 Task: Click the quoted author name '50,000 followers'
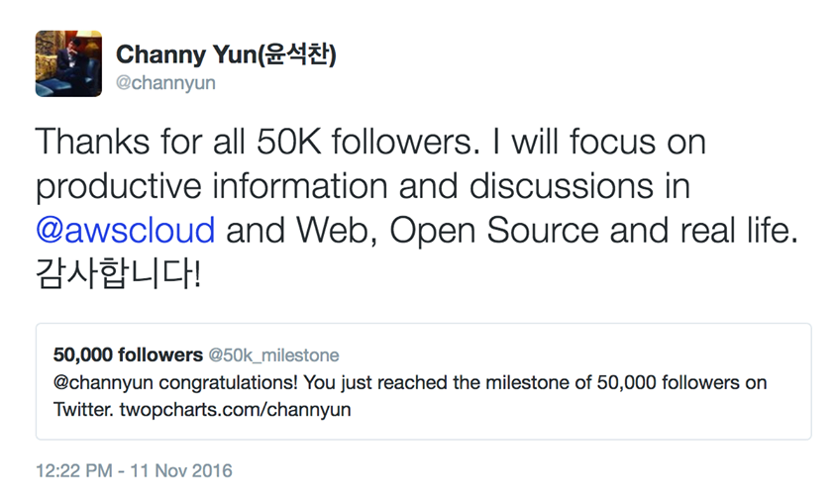pos(128,354)
